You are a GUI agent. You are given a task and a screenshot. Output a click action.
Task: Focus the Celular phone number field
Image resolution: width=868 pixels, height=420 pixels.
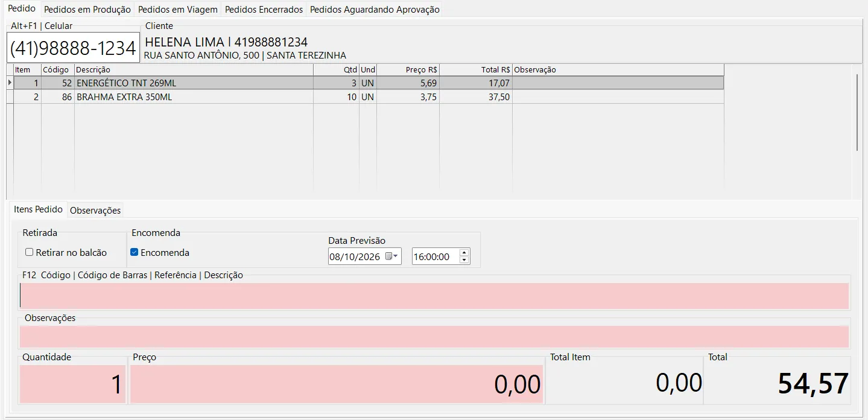(73, 48)
